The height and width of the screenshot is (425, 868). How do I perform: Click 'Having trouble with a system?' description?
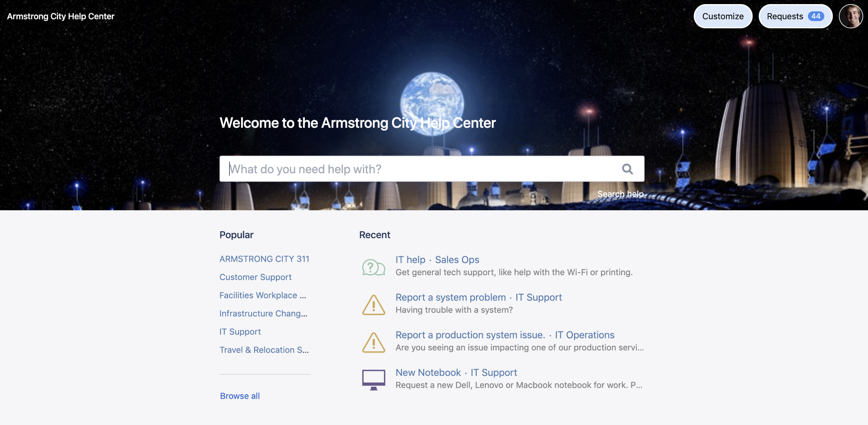(x=454, y=310)
